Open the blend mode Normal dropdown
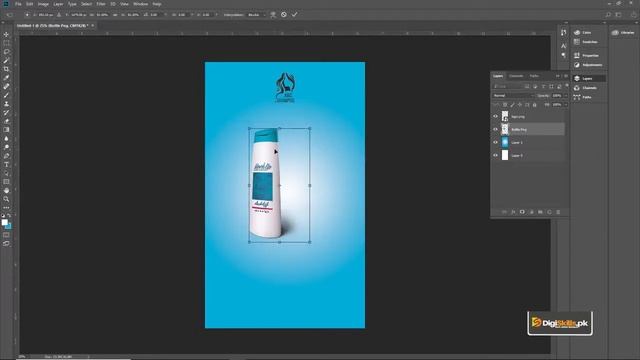The image size is (640, 360). [x=513, y=96]
